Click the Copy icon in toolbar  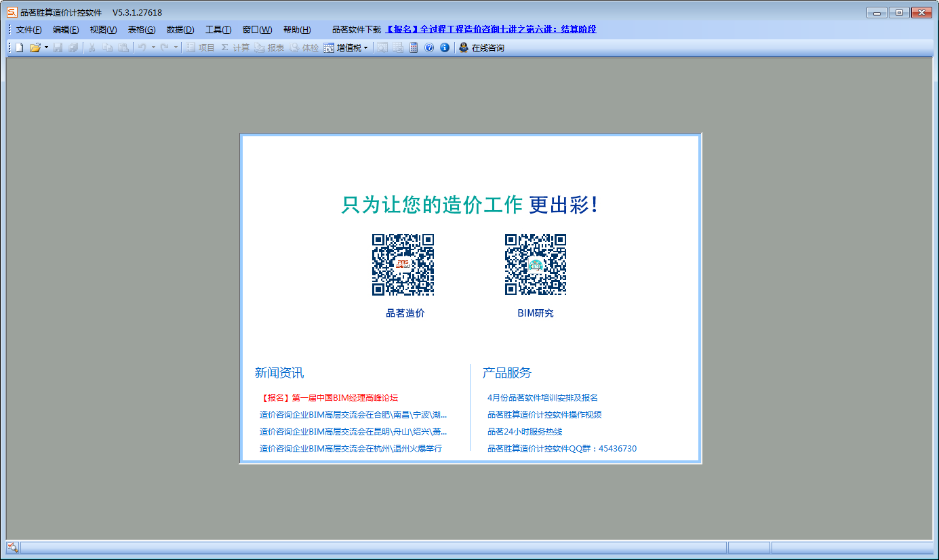[x=108, y=47]
